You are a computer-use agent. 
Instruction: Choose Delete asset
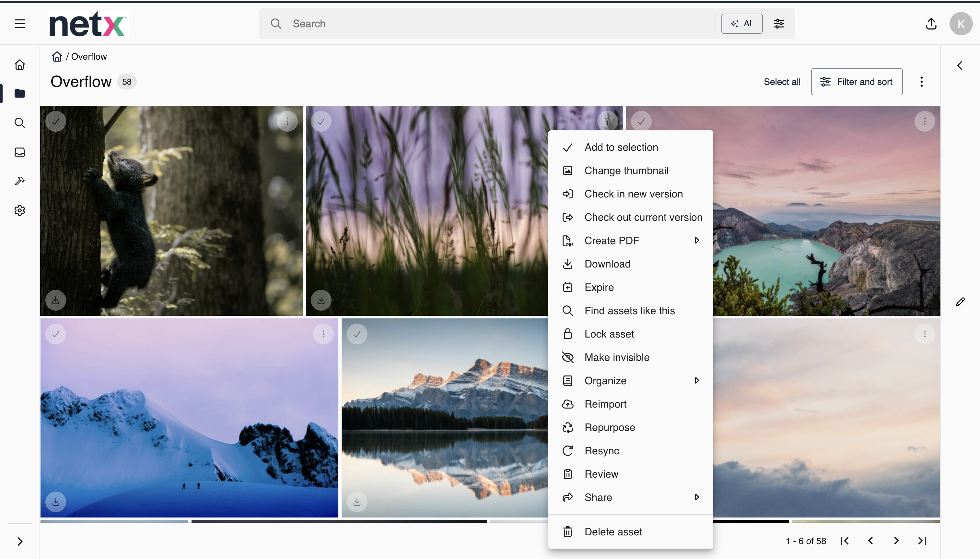click(630, 532)
